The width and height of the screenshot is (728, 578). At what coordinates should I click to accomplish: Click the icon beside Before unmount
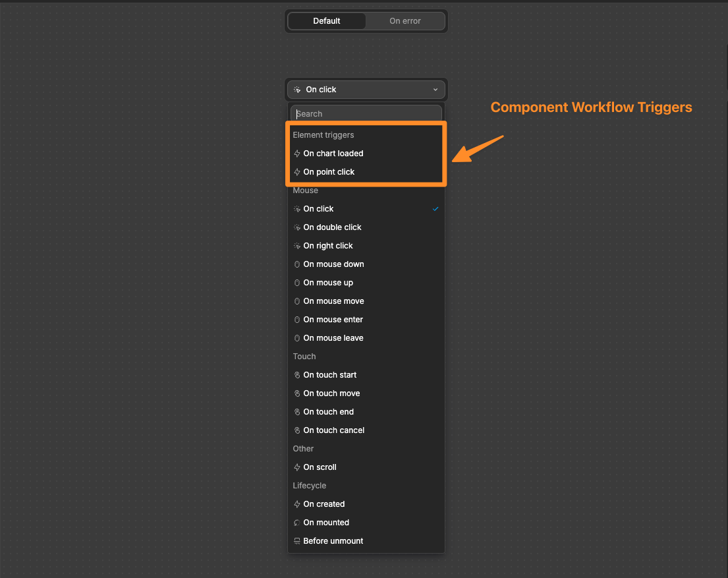(x=298, y=541)
